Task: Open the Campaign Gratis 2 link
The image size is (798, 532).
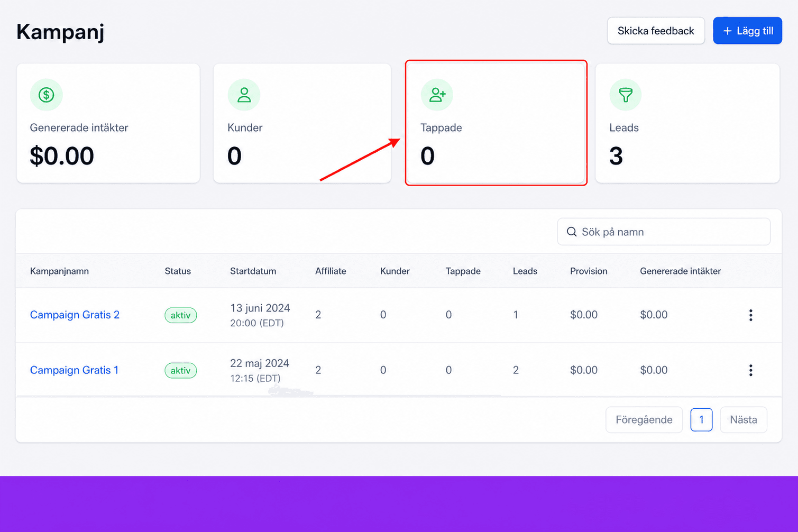Action: [x=75, y=315]
